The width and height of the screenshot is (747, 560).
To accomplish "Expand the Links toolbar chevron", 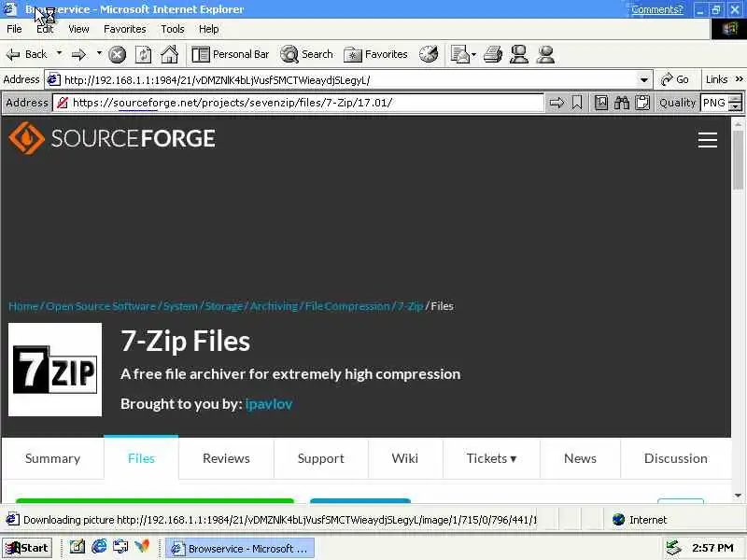I will click(x=740, y=79).
